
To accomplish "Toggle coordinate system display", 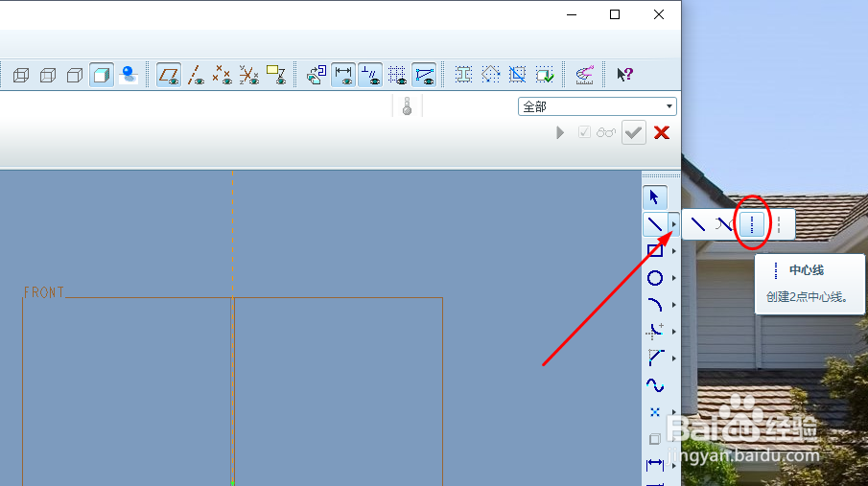I will [x=249, y=75].
